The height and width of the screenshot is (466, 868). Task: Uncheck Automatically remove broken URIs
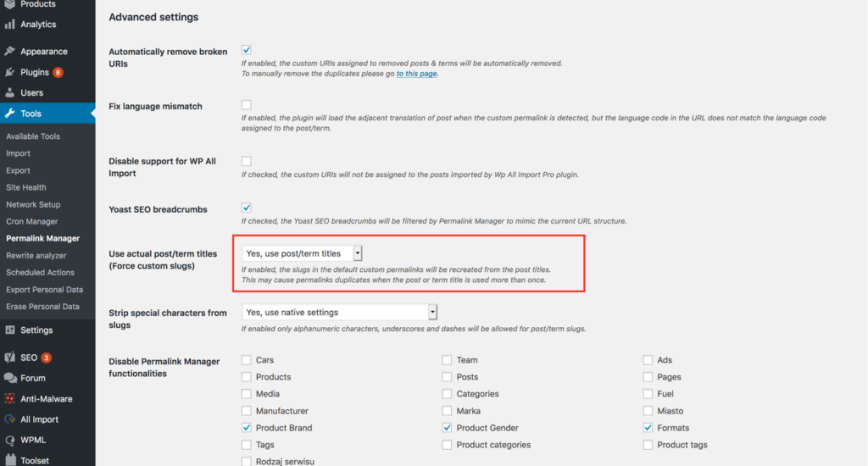pyautogui.click(x=247, y=50)
